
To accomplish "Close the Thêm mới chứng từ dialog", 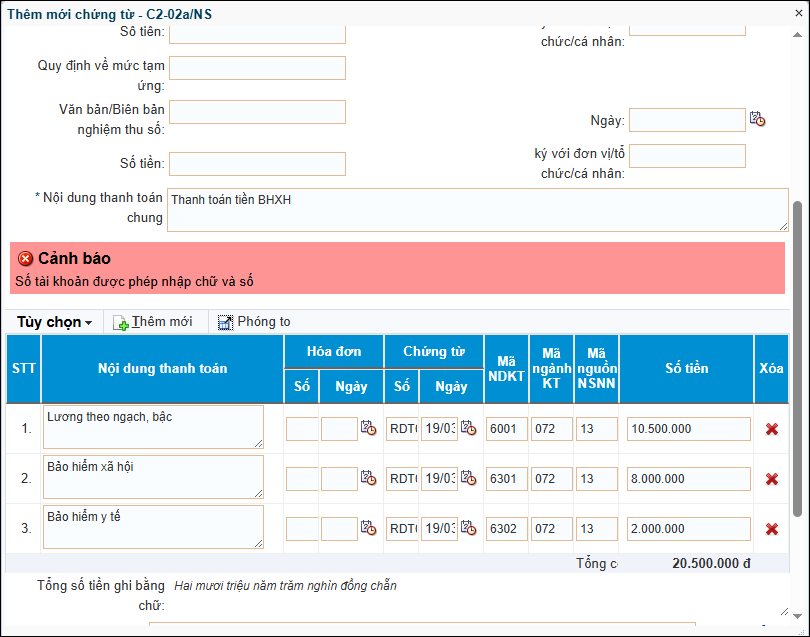I will [797, 14].
